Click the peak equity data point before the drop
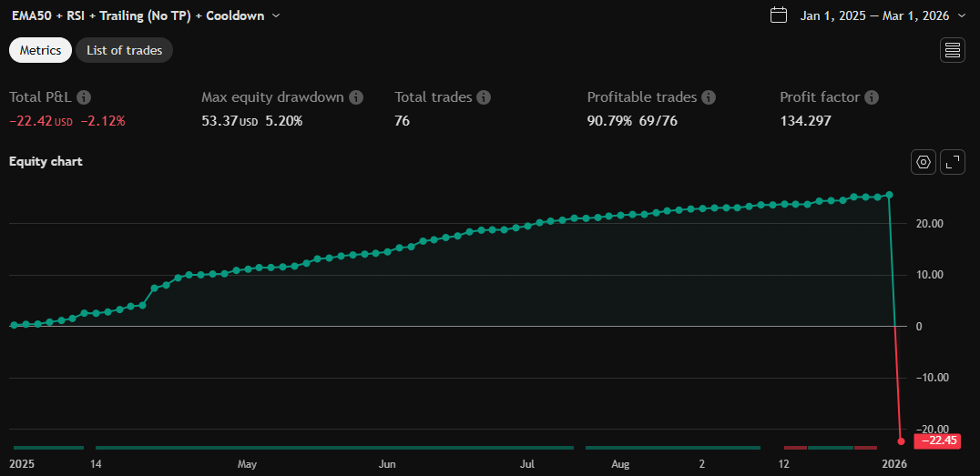Screen dimensions: 980x476 [x=889, y=195]
